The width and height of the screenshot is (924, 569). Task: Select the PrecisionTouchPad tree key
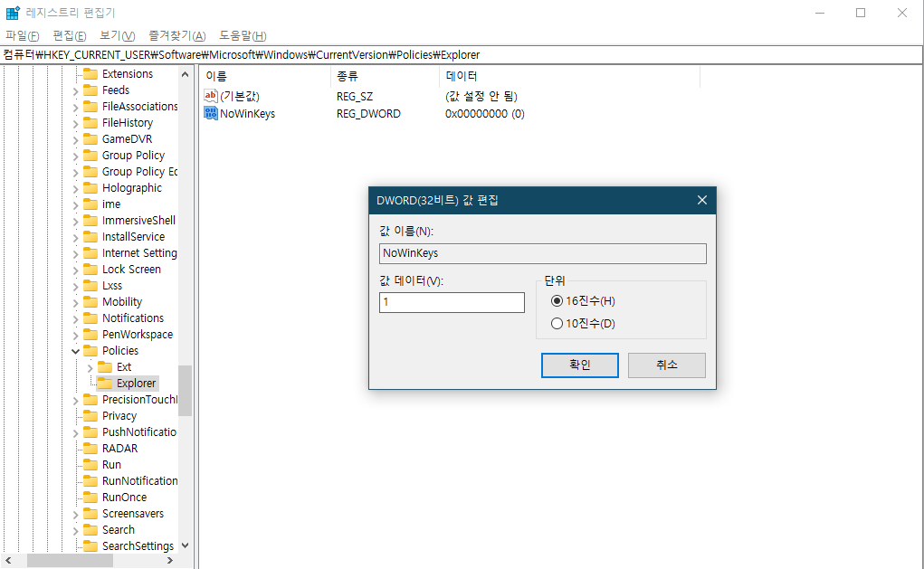click(x=139, y=399)
